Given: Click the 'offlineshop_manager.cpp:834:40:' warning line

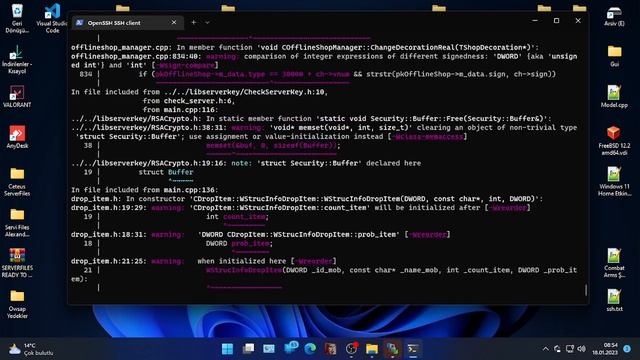Looking at the screenshot, I should (x=324, y=61).
